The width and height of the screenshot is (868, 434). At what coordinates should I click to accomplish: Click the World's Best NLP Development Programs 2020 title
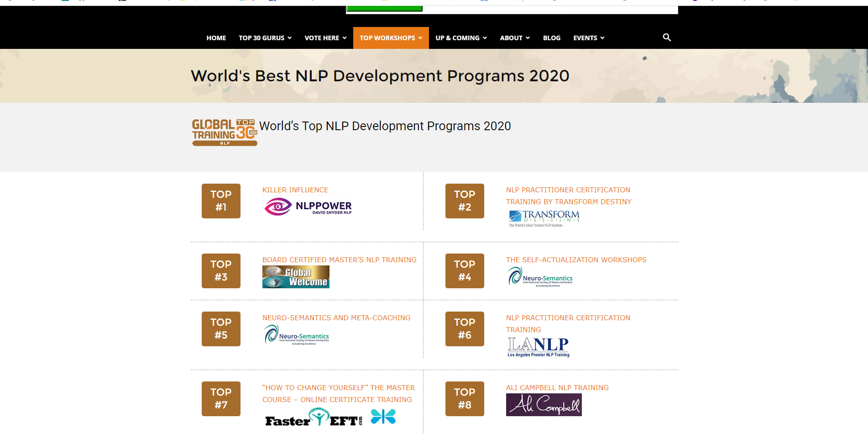380,76
